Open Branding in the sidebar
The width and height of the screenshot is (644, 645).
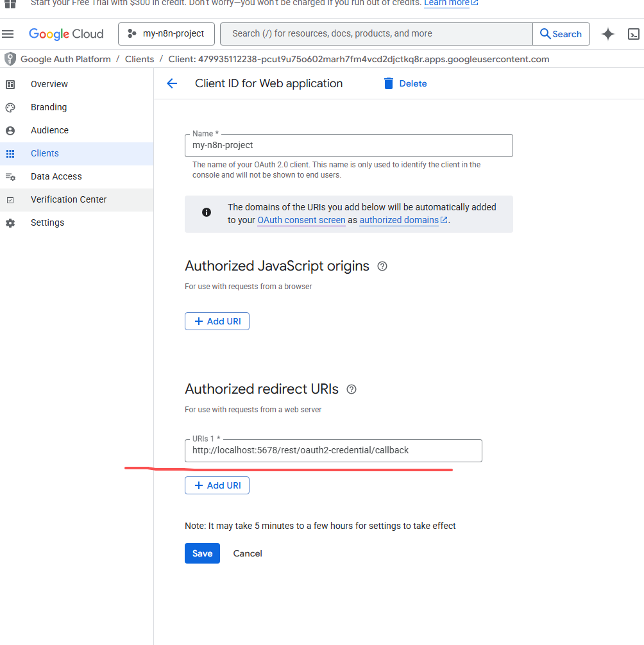click(49, 107)
